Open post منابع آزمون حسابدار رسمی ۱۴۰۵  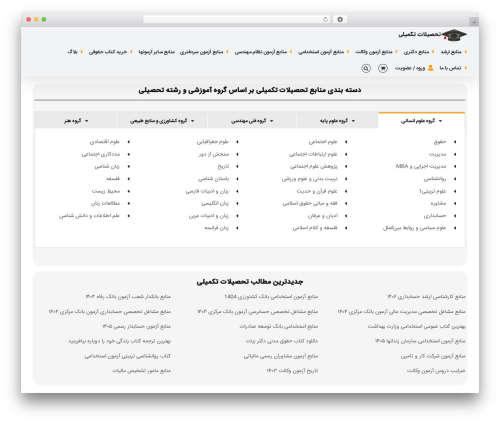(x=137, y=326)
